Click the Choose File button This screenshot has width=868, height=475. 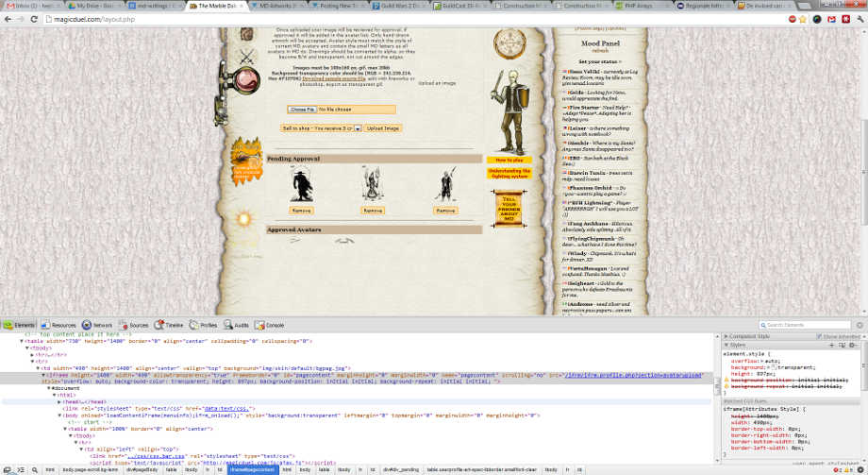click(x=302, y=110)
